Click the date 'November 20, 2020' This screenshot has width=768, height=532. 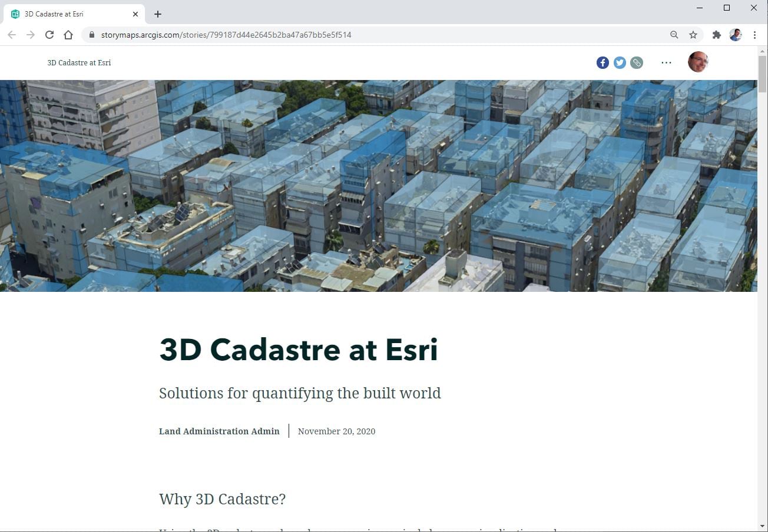tap(336, 431)
